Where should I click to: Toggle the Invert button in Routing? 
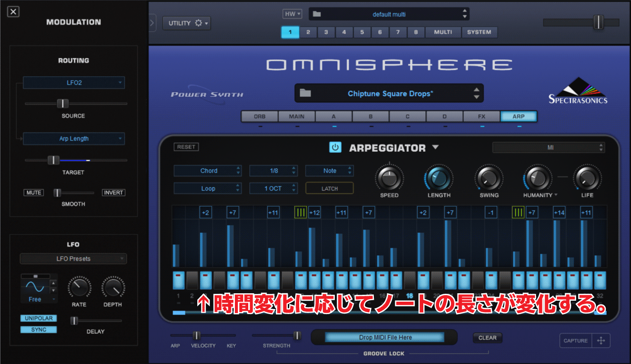tap(113, 192)
